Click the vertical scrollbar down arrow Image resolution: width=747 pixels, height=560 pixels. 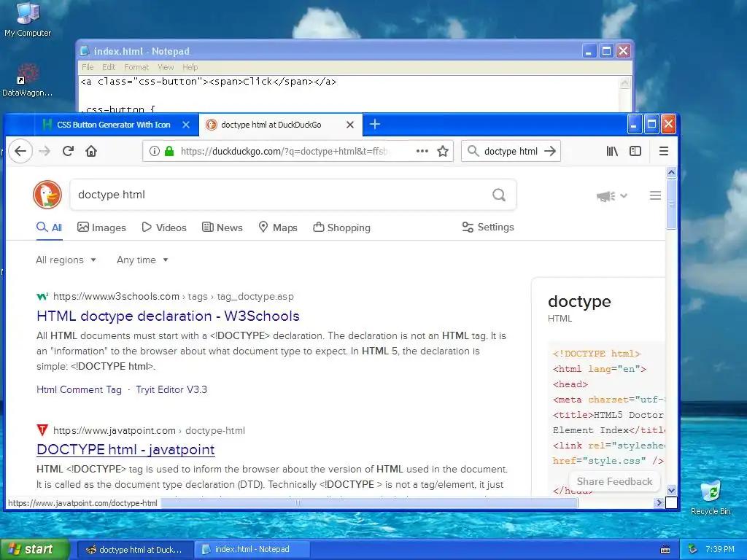671,490
